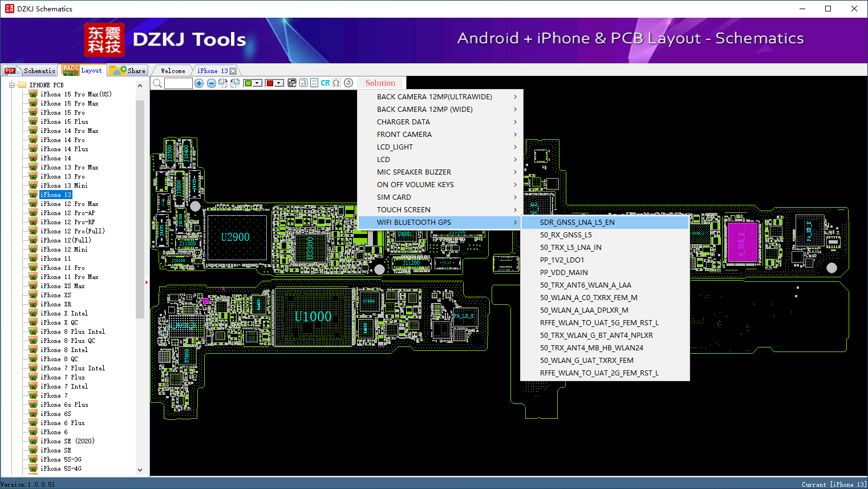Click the PCB icon beside iPhone SE (2020)
This screenshot has height=489, width=868.
(x=33, y=441)
